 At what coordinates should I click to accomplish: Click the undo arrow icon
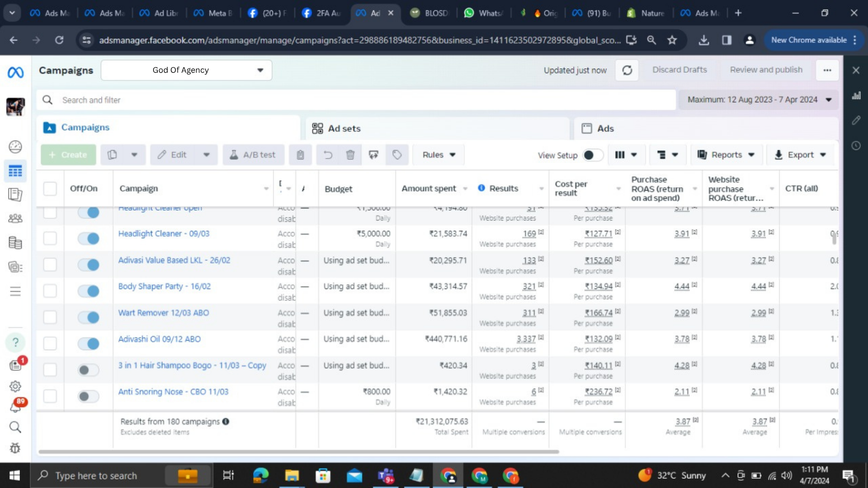click(328, 155)
